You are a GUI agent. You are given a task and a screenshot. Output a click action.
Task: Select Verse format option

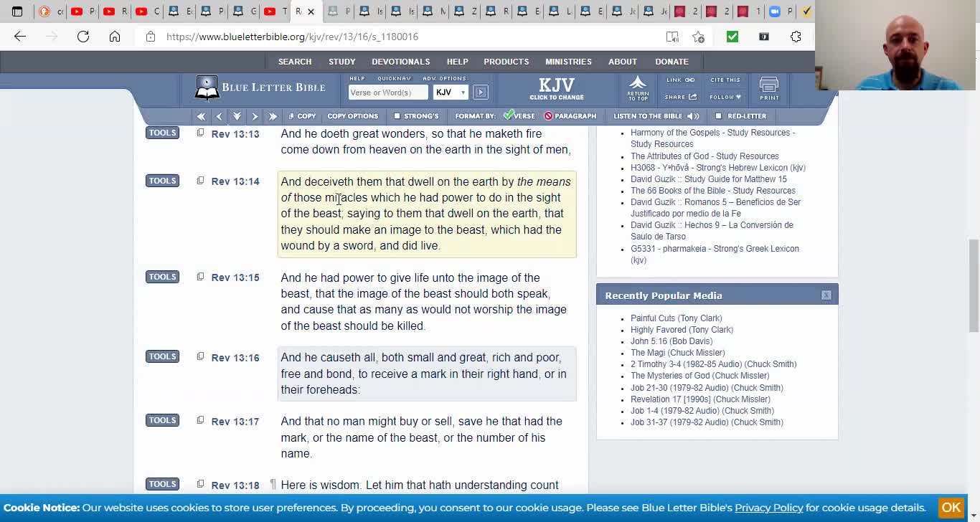519,116
